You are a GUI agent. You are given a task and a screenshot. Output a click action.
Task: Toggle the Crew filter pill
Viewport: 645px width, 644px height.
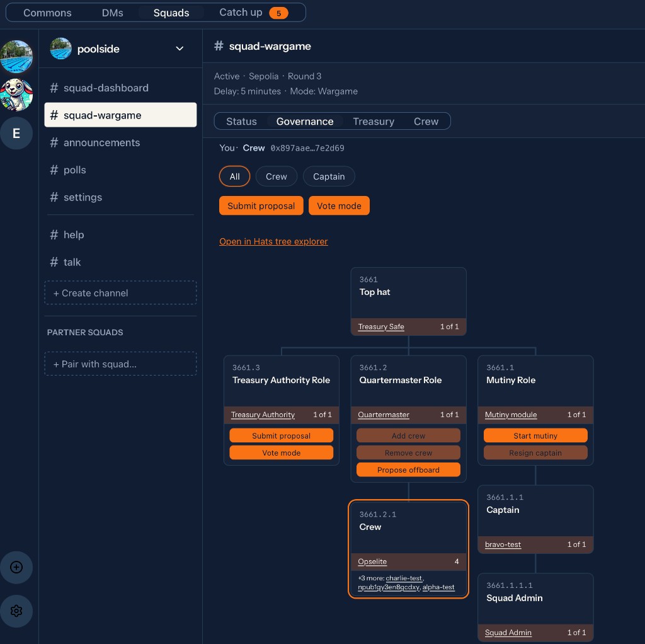coord(276,176)
